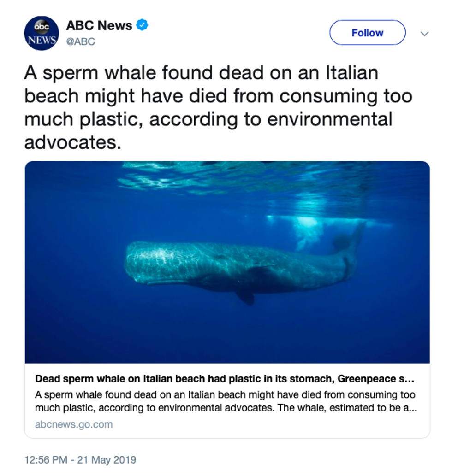Click "Greenpeace" in the card headline
This screenshot has height=476, width=452.
[x=364, y=379]
